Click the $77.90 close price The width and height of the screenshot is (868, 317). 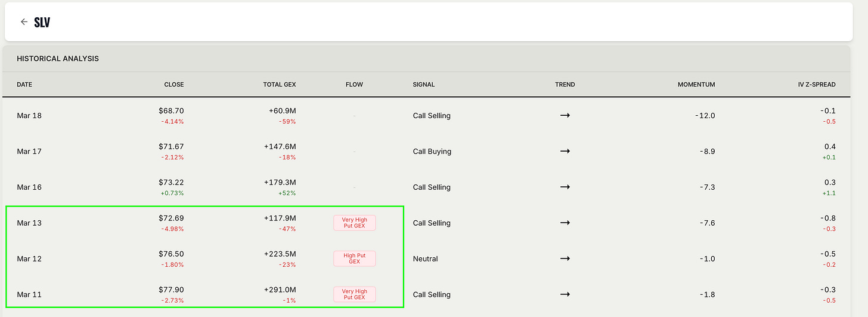click(x=171, y=290)
